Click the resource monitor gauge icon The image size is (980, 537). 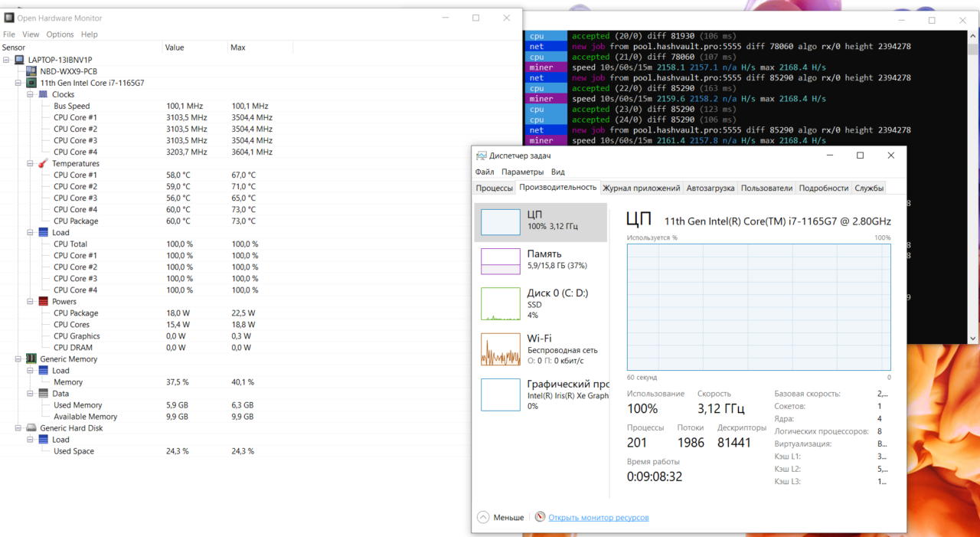pos(540,517)
